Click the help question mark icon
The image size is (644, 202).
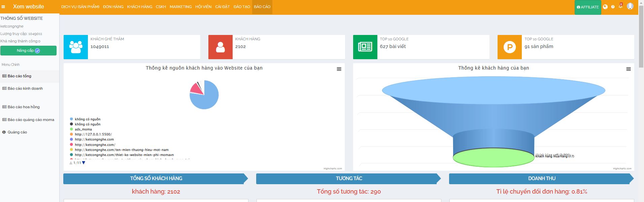(x=613, y=7)
